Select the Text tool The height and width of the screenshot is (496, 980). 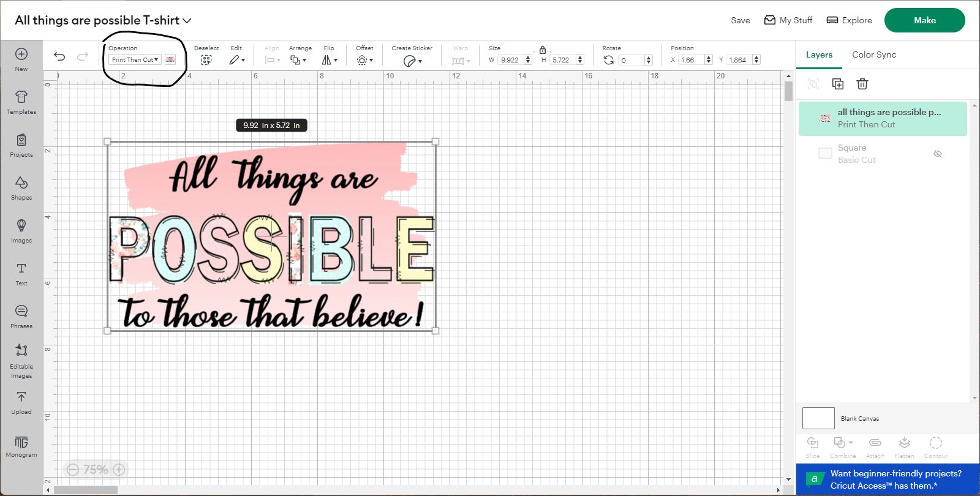(x=21, y=274)
